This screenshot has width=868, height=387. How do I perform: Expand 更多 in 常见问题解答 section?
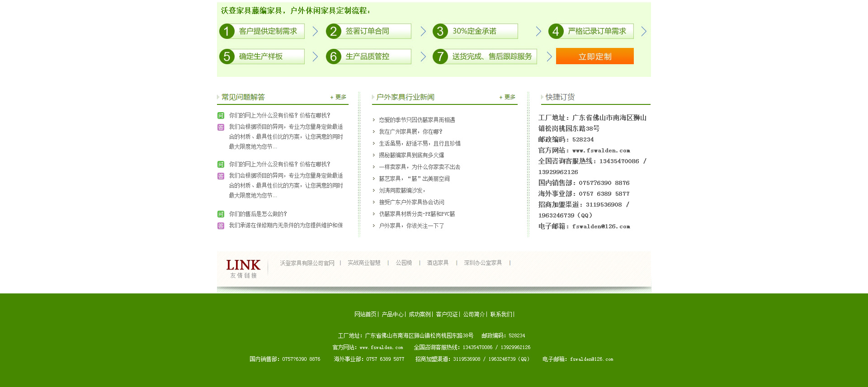pyautogui.click(x=339, y=97)
